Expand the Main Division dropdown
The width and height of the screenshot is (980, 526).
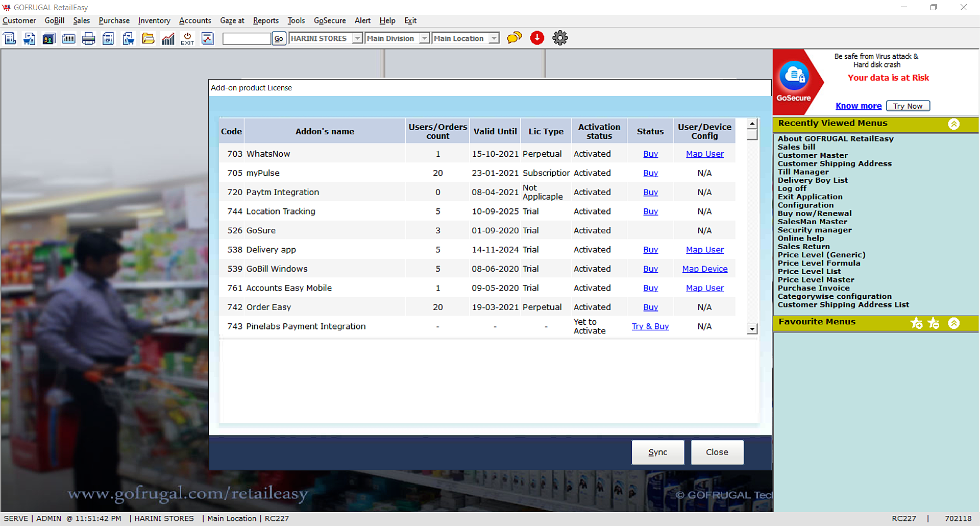pyautogui.click(x=424, y=38)
